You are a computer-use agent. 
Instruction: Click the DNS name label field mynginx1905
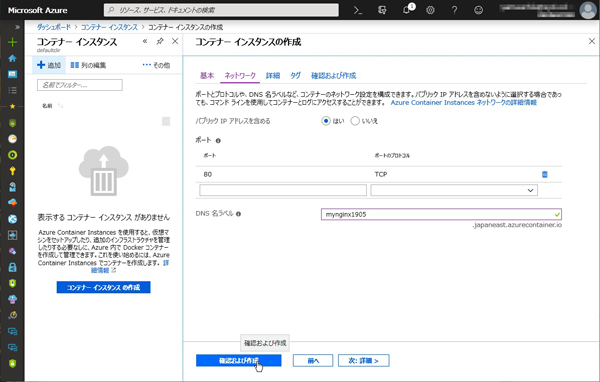click(x=441, y=214)
